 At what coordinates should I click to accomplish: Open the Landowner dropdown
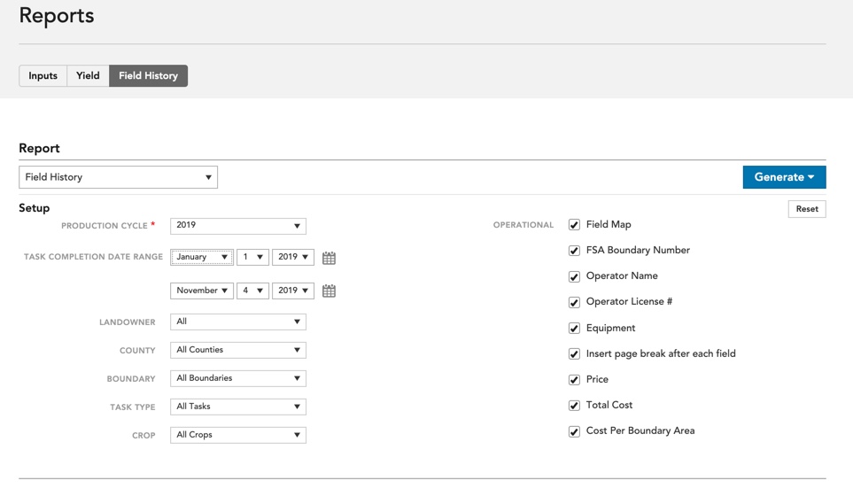click(x=237, y=322)
